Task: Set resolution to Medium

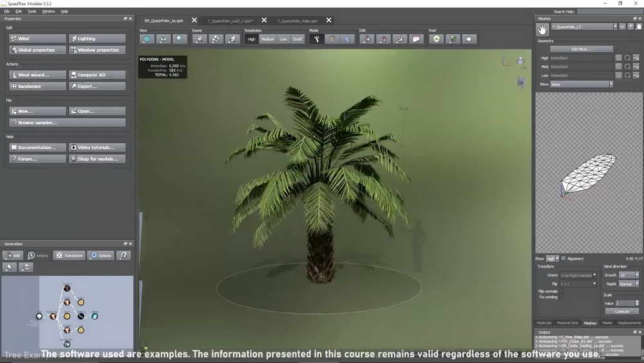Action: pos(267,39)
